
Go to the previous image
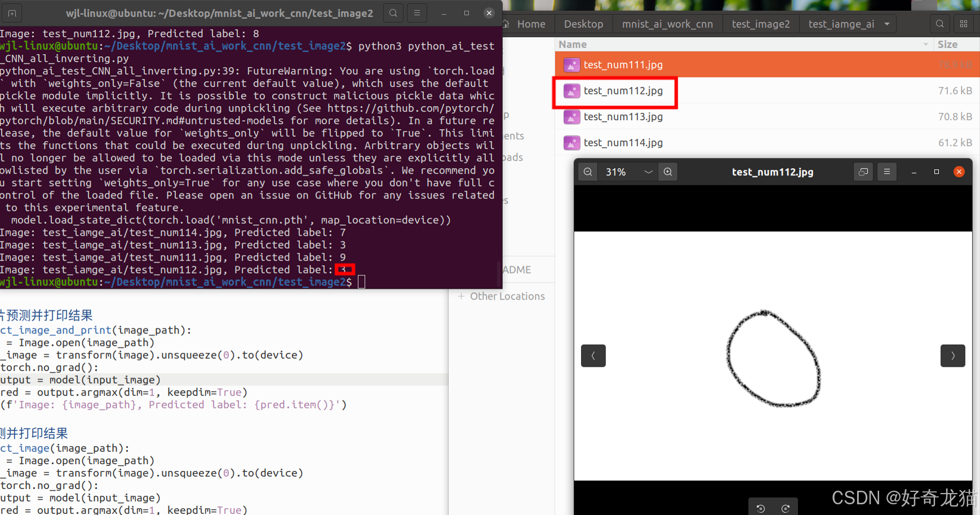pos(593,356)
